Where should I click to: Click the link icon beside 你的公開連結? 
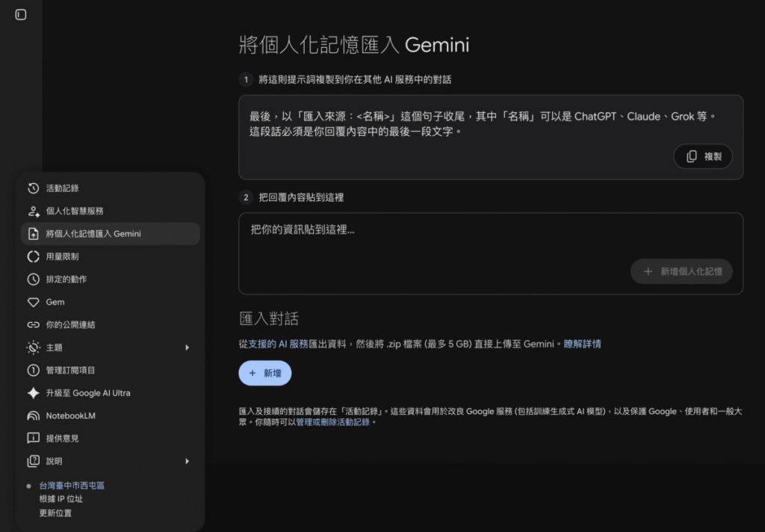tap(33, 324)
